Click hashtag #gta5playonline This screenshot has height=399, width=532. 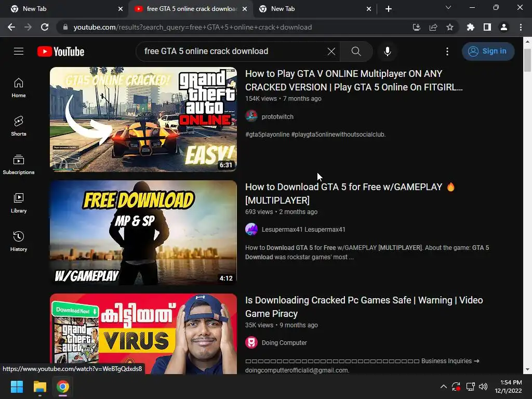[x=268, y=135]
